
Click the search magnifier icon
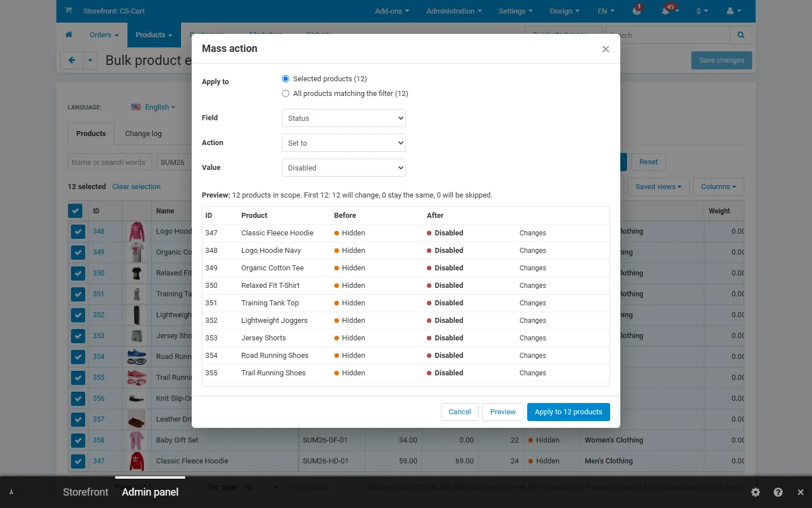pyautogui.click(x=741, y=35)
